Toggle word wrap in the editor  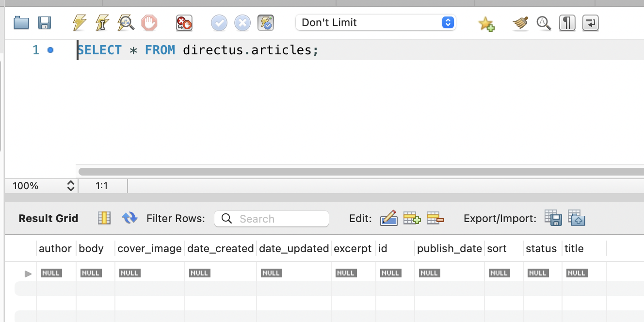tap(590, 22)
